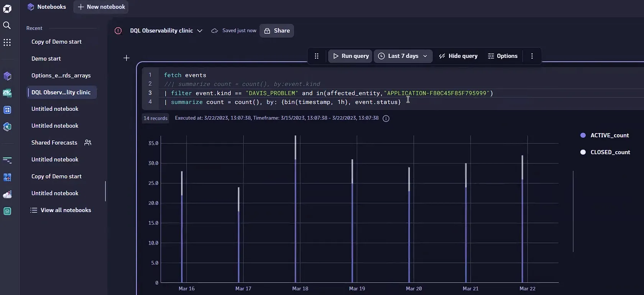This screenshot has width=644, height=295.
Task: Open the Untitled notebook below Shared Forecasts
Action: (55, 160)
